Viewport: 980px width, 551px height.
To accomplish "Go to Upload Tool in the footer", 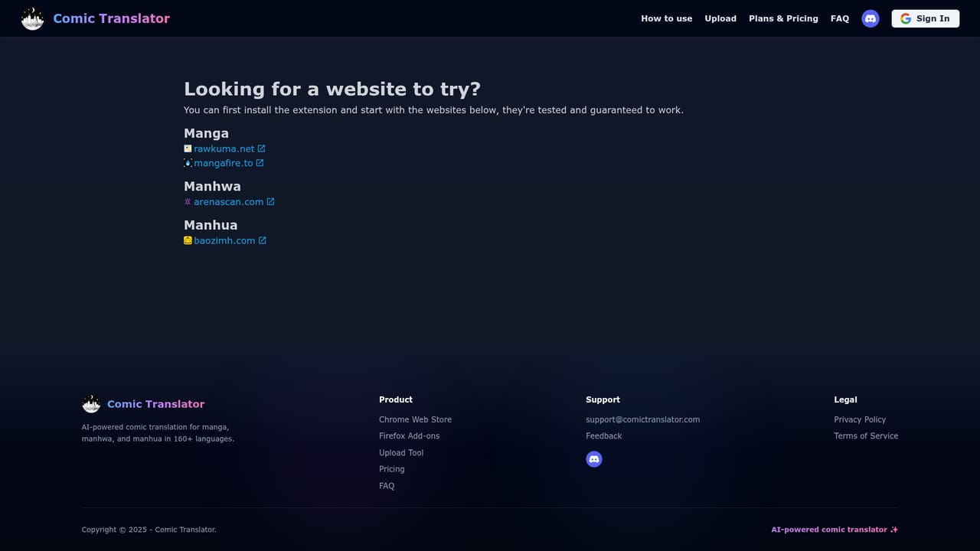I will click(401, 453).
